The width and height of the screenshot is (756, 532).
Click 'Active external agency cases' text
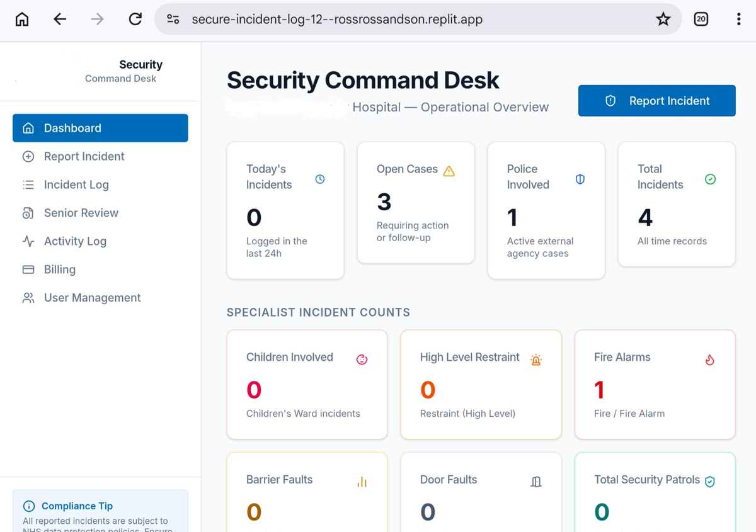pyautogui.click(x=541, y=247)
